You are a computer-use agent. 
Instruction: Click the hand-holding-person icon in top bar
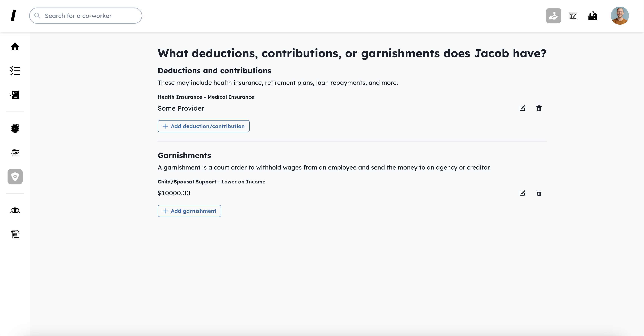click(553, 16)
